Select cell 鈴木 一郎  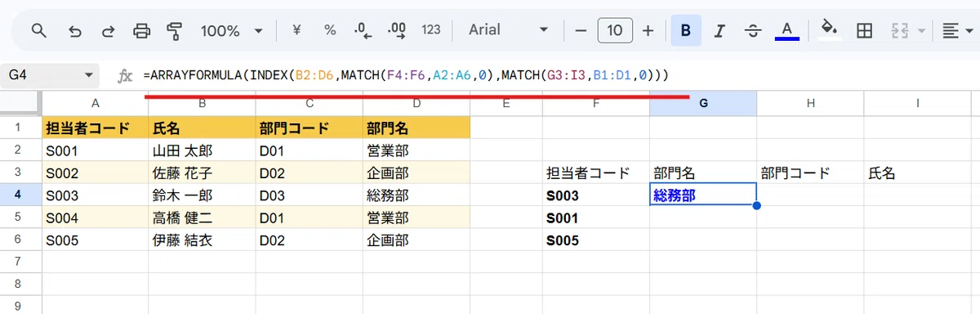202,195
